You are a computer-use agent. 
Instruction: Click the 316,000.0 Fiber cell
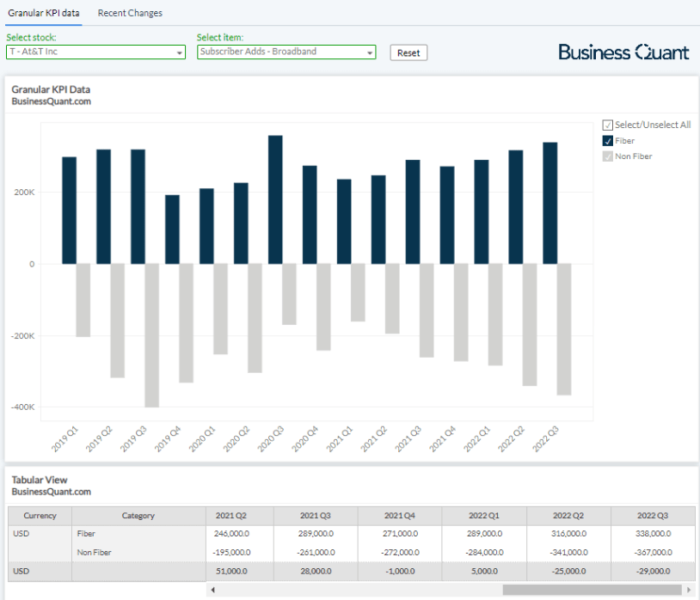(568, 534)
